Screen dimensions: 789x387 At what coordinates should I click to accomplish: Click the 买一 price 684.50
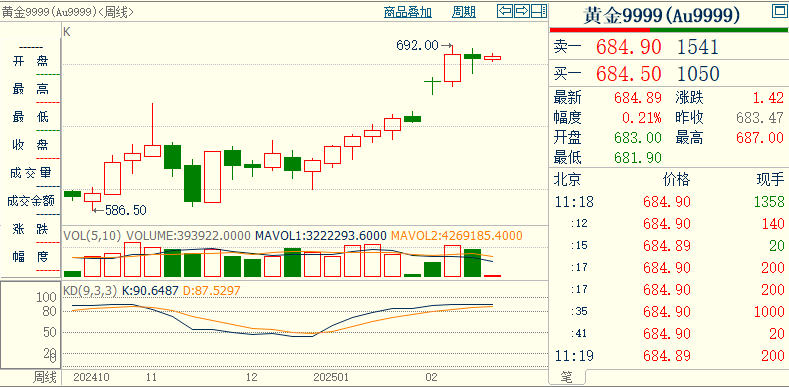click(628, 74)
